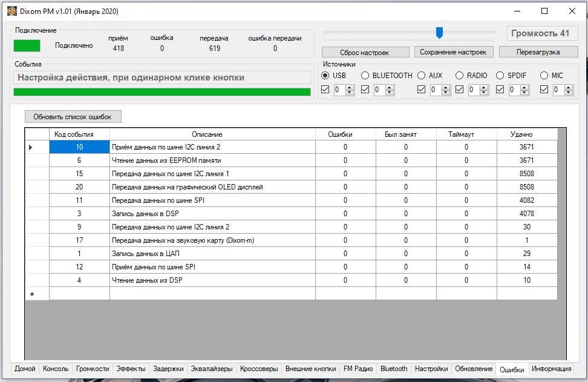588x382 pixels.
Task: Open the Bluetooth tab at the bottom
Action: [393, 369]
